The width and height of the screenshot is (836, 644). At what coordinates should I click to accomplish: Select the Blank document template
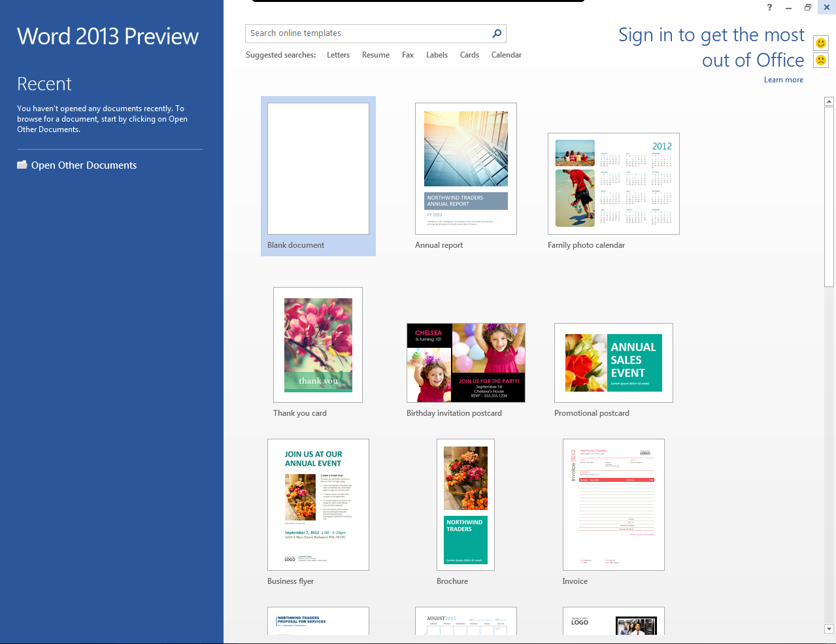[318, 169]
